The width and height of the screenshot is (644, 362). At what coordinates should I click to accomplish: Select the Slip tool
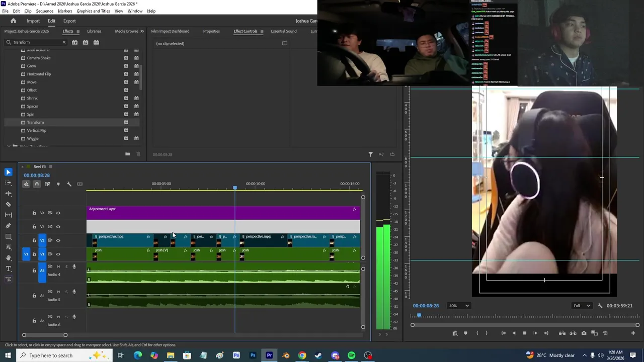(8, 215)
